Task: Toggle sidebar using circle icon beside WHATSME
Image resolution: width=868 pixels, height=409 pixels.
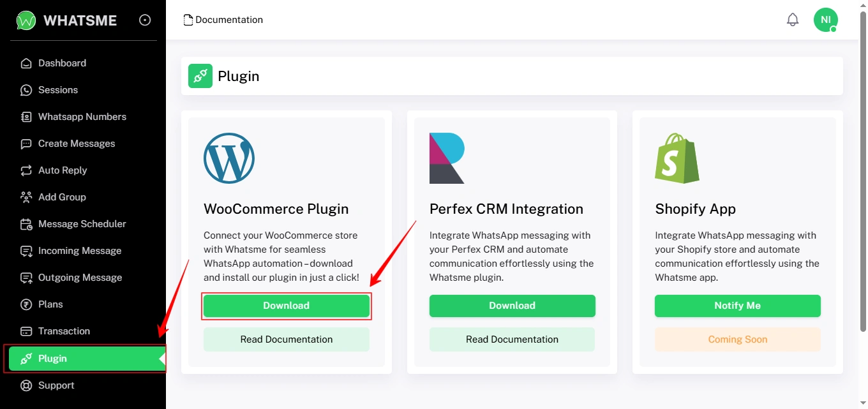Action: click(145, 20)
